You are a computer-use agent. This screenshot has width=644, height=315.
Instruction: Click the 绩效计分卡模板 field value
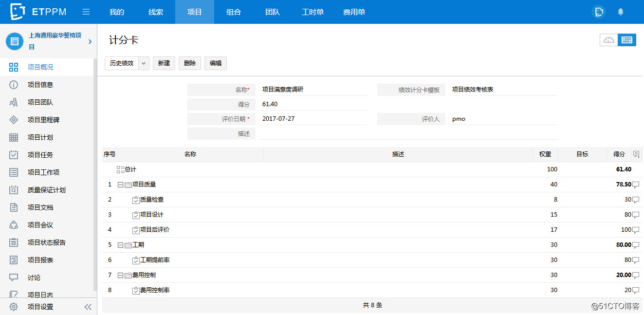[504, 90]
